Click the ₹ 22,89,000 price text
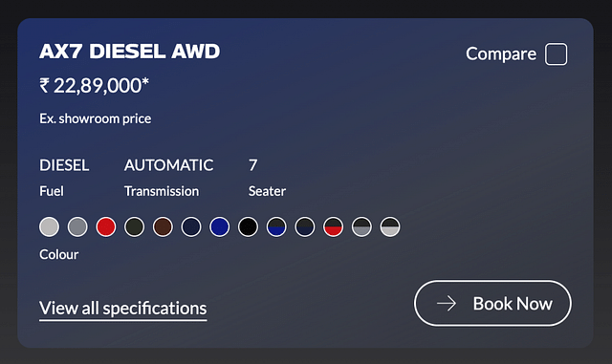612x364 pixels. click(x=94, y=85)
